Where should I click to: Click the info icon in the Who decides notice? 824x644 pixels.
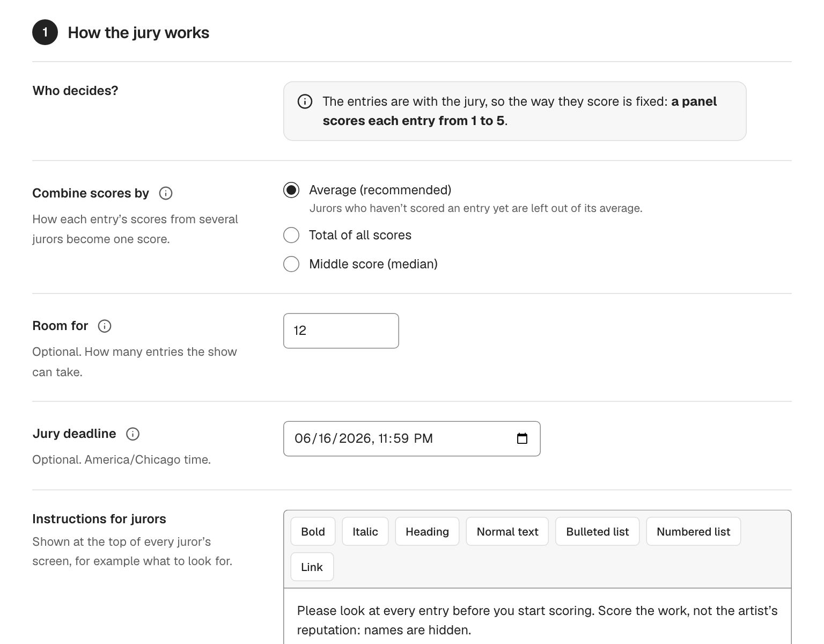pos(305,101)
